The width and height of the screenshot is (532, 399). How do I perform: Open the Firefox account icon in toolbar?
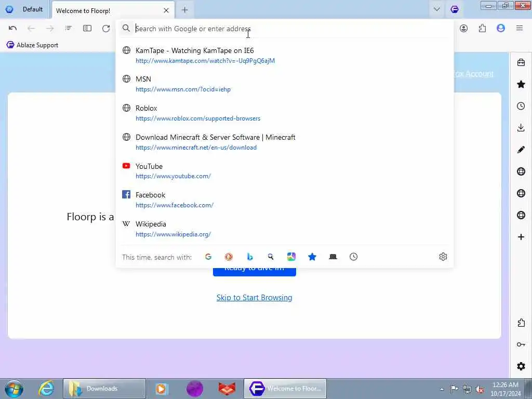pos(463,28)
